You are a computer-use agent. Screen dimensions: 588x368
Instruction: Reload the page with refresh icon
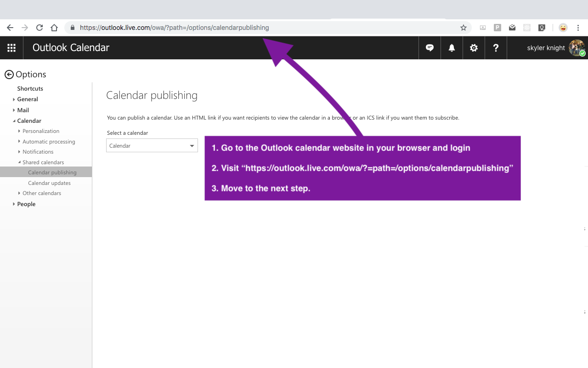point(40,28)
